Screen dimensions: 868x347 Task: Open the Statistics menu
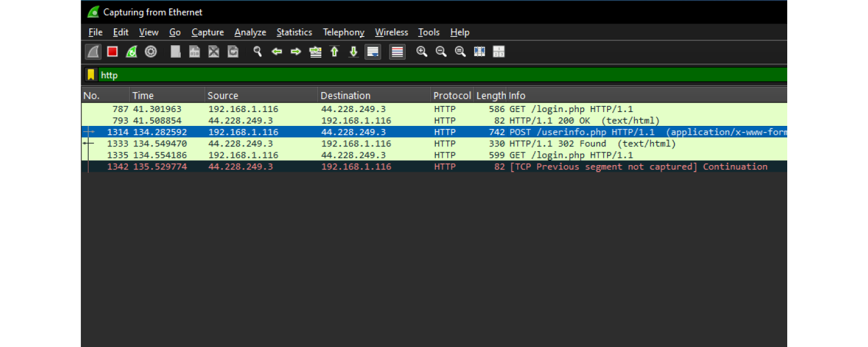294,33
